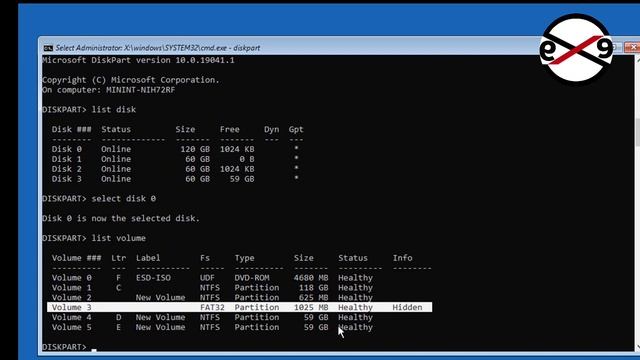Click the 'list volume' command text
The height and width of the screenshot is (360, 640).
(118, 238)
